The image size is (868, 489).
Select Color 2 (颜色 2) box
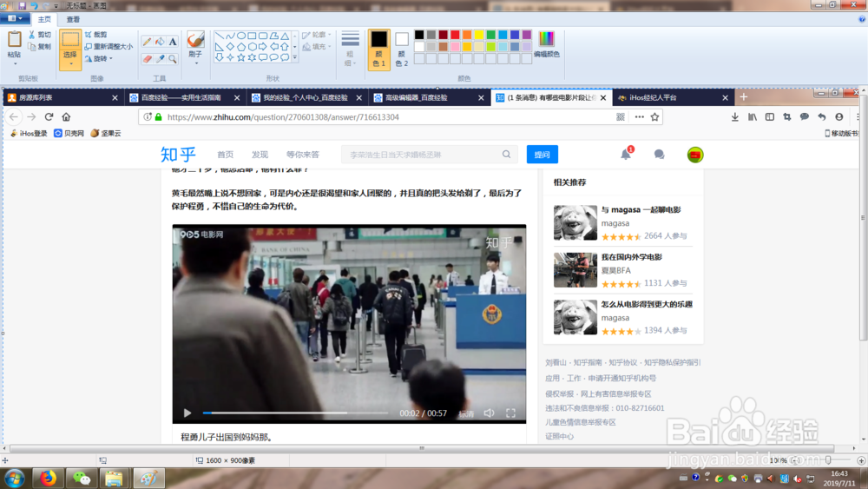(402, 50)
